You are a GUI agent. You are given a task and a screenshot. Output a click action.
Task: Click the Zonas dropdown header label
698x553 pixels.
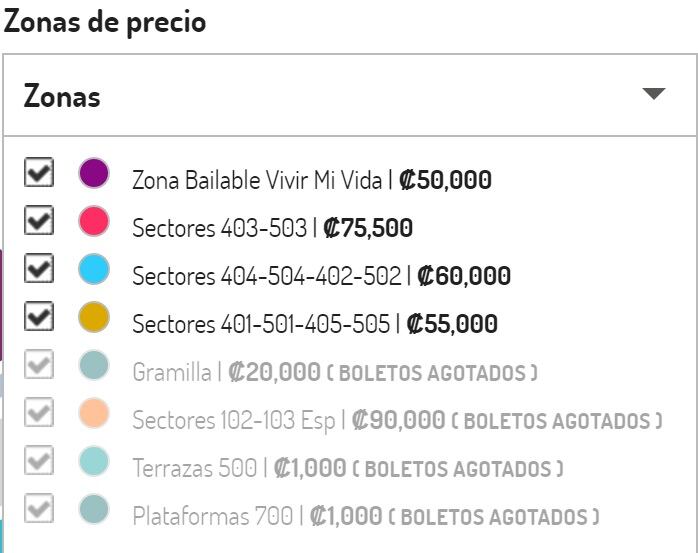[62, 96]
